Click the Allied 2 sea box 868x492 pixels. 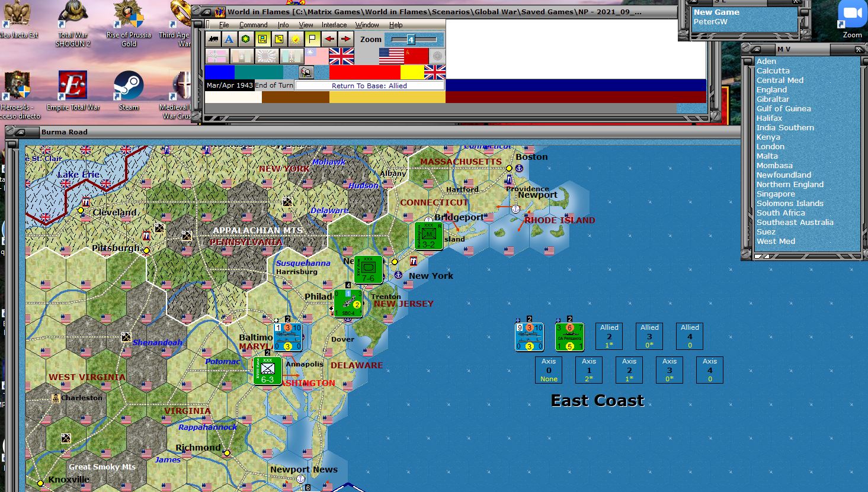609,336
